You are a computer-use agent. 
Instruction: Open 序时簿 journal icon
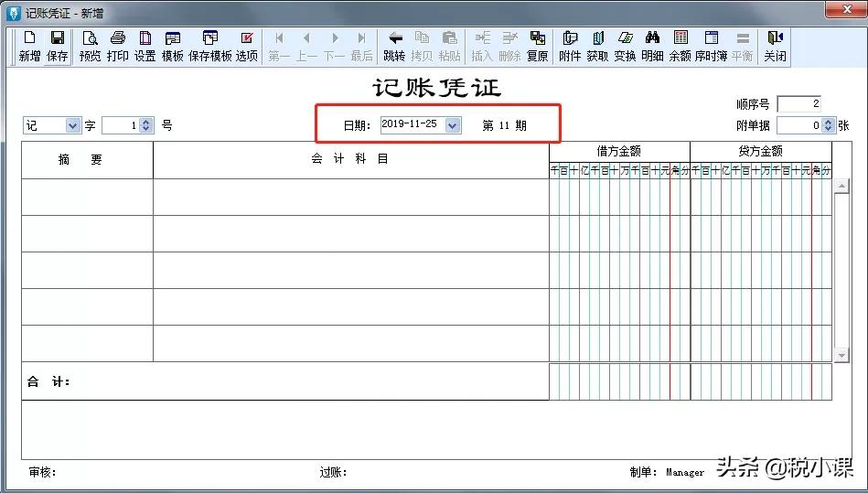(712, 47)
